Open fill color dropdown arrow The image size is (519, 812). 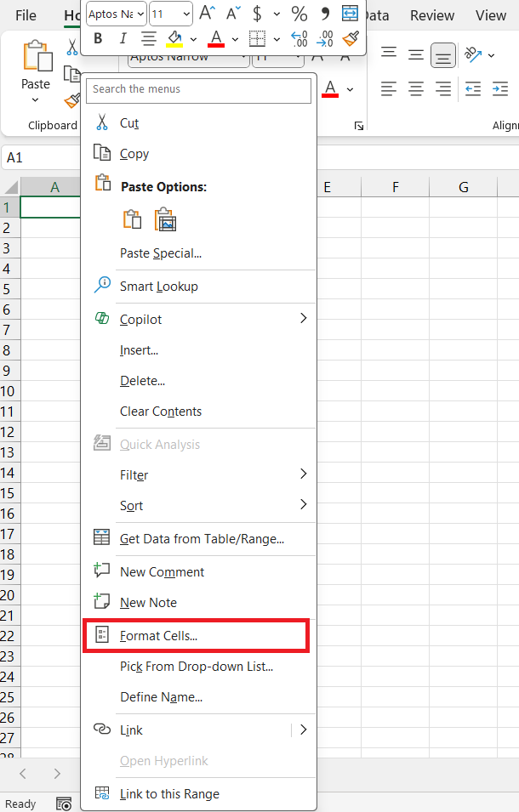[193, 39]
